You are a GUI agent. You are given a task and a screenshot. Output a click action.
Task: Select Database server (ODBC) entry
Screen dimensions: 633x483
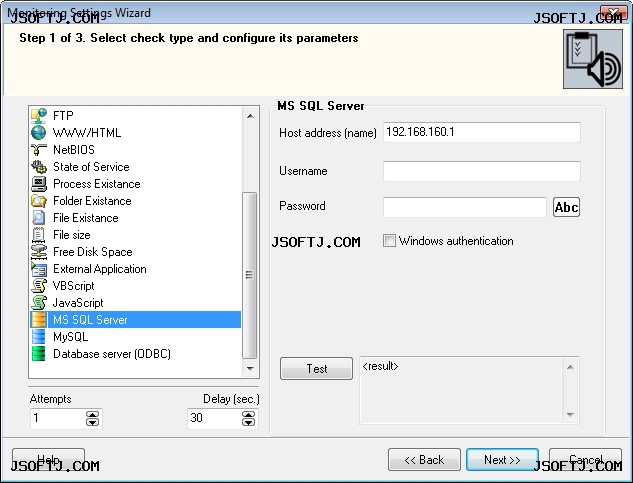[112, 354]
